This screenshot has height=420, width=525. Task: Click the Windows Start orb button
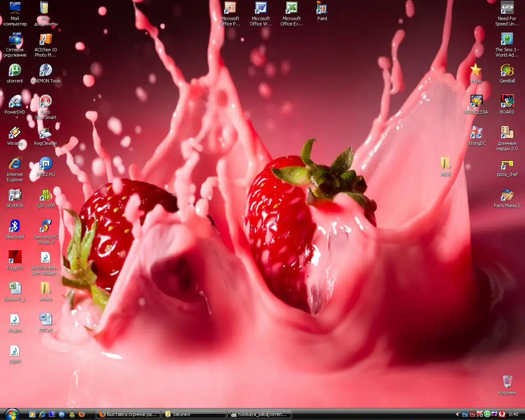(11, 414)
